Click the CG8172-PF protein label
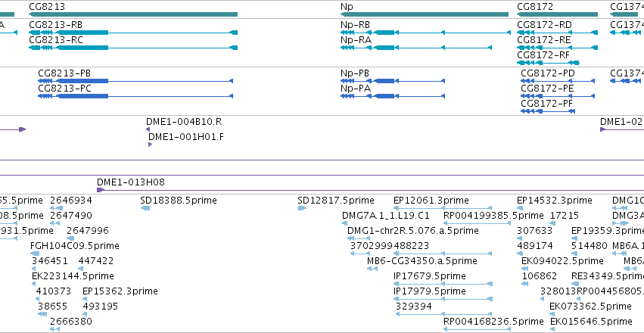The width and height of the screenshot is (644, 333). (546, 104)
